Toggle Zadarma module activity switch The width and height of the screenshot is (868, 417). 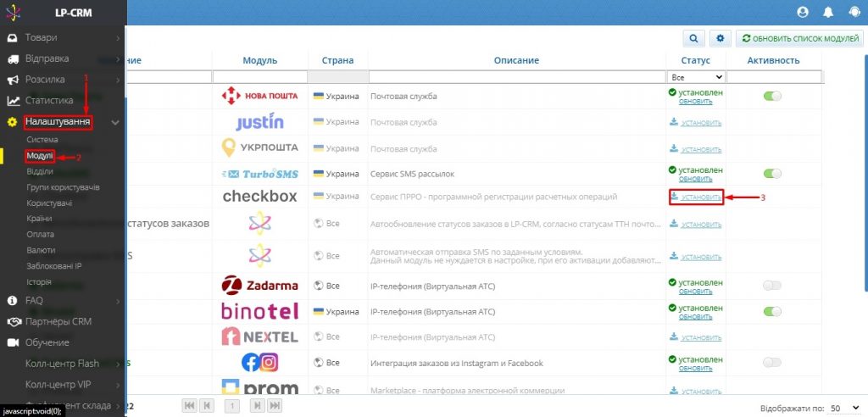coord(772,286)
